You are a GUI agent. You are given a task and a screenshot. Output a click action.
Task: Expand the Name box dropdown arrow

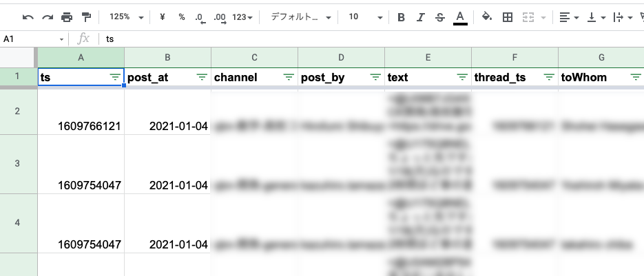[x=61, y=39]
